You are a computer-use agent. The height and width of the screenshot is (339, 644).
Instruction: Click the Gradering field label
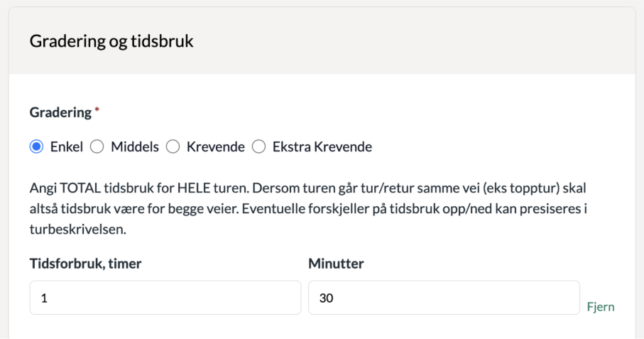click(60, 112)
